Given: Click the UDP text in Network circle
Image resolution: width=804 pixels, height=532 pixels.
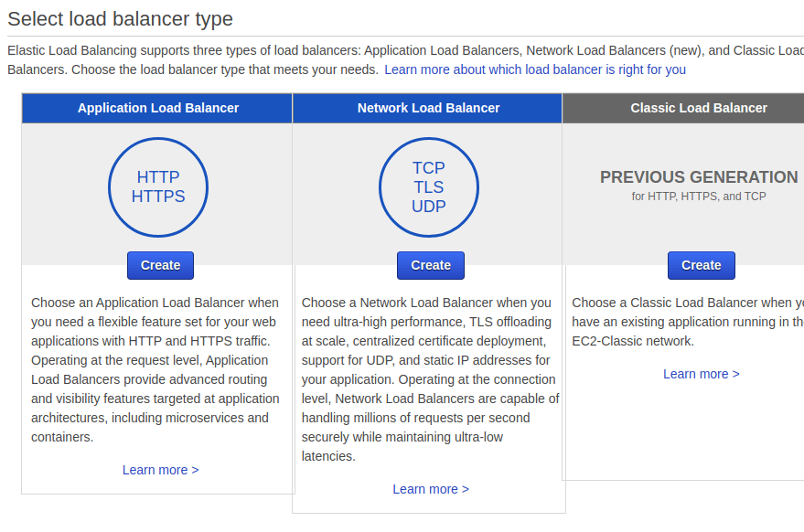Looking at the screenshot, I should 429,207.
